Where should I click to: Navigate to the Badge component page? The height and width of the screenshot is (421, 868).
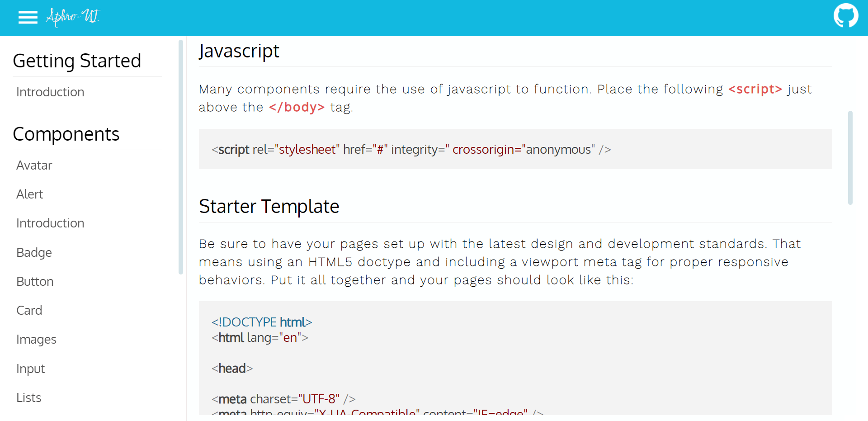(x=34, y=252)
